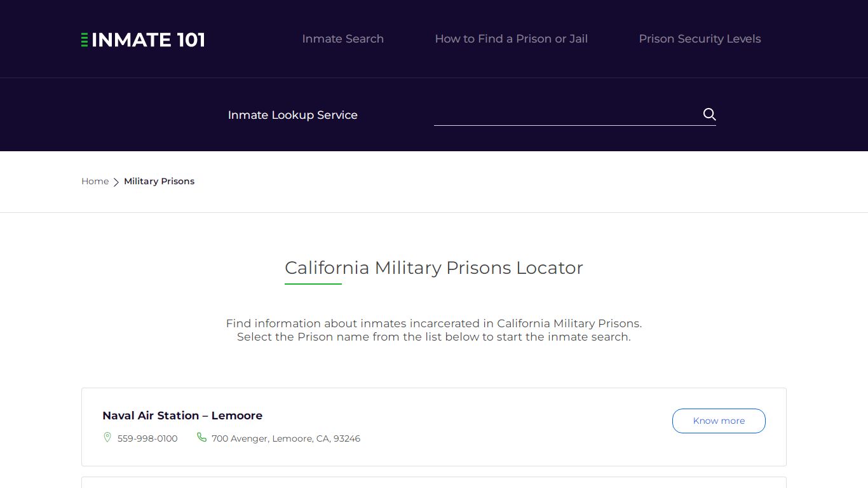
Task: Open the Inmate Search menu item
Action: tap(342, 39)
